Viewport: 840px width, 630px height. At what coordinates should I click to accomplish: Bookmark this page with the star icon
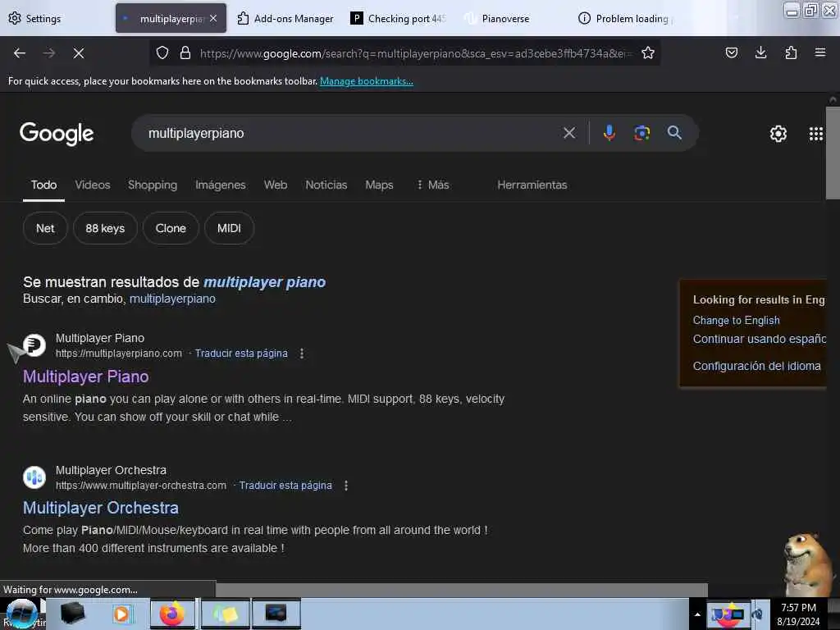pyautogui.click(x=648, y=53)
